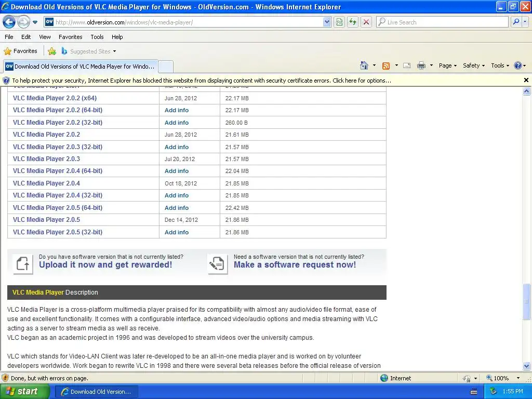Click Make a software request now
The image size is (532, 399).
(x=295, y=264)
